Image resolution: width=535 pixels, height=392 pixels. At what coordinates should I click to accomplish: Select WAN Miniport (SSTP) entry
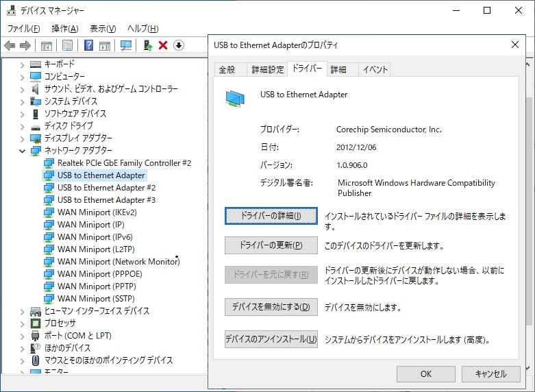coord(96,299)
